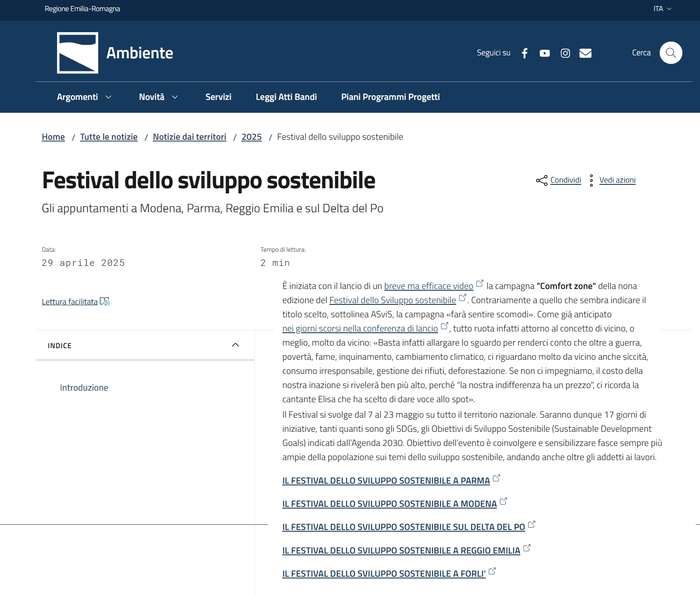700x596 pixels.
Task: Click the Condividi share icon
Action: tap(542, 181)
